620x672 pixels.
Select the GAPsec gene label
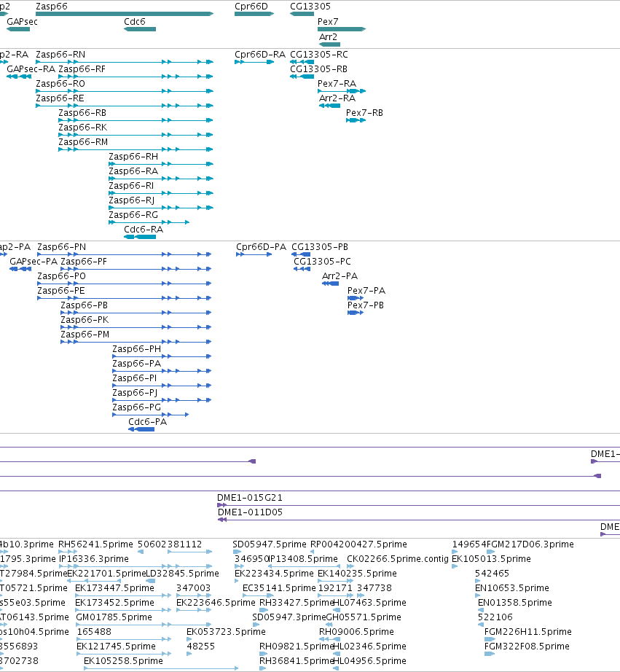[23, 22]
